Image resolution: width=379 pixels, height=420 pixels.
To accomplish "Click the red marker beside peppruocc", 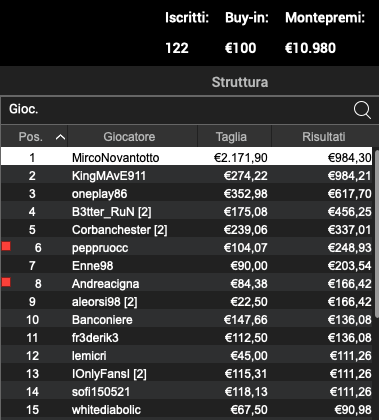I will (6, 246).
